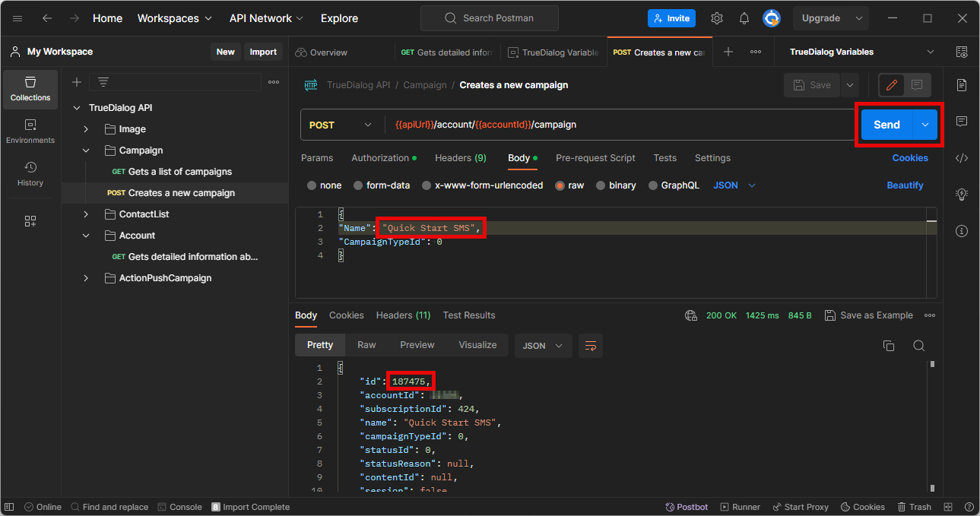Open the POST method dropdown
This screenshot has width=980, height=516.
(341, 125)
